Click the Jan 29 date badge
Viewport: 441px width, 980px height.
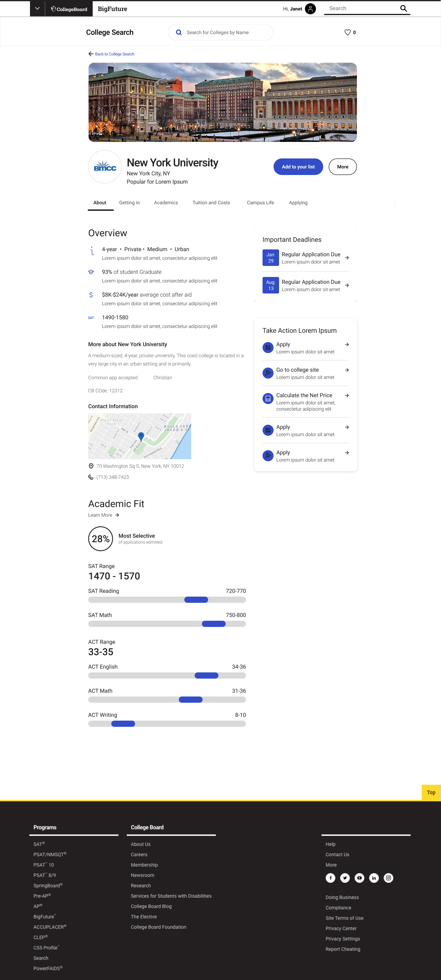[270, 258]
